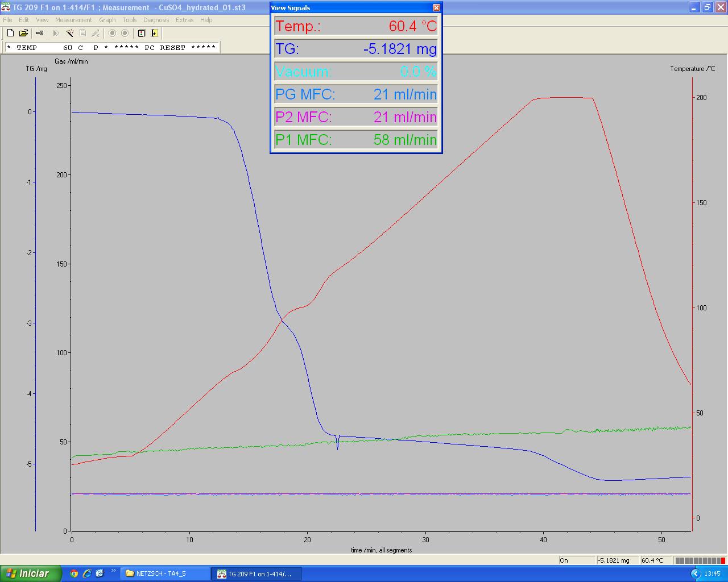Expand the quick launch chevron
728x582 pixels.
(113, 571)
